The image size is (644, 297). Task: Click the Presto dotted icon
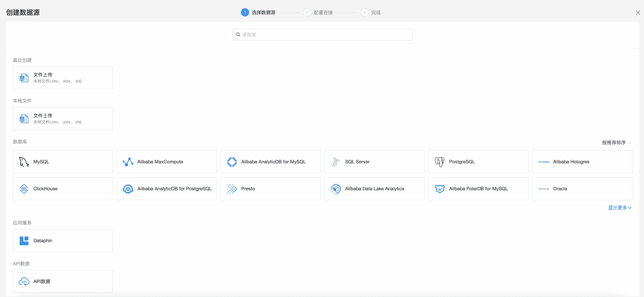(232, 189)
